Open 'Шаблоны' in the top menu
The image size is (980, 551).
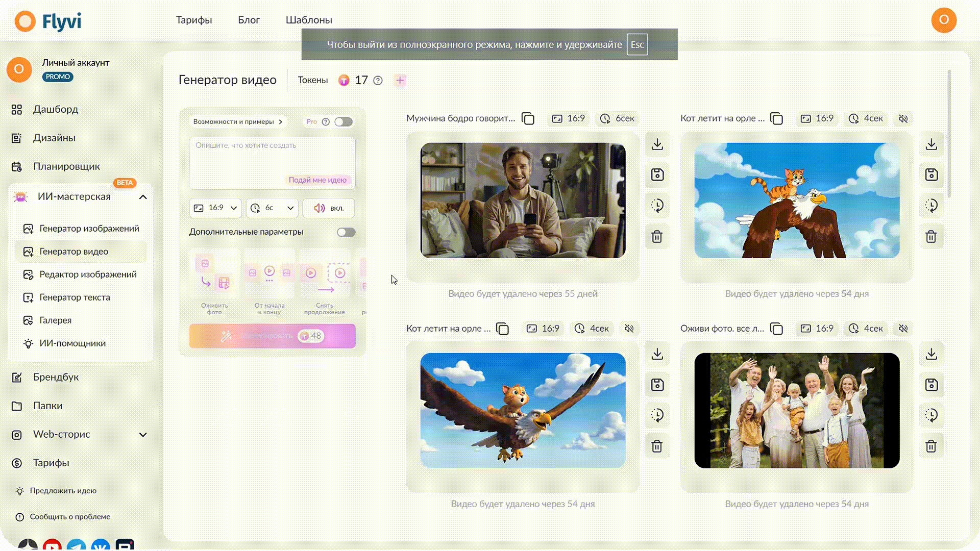point(309,20)
